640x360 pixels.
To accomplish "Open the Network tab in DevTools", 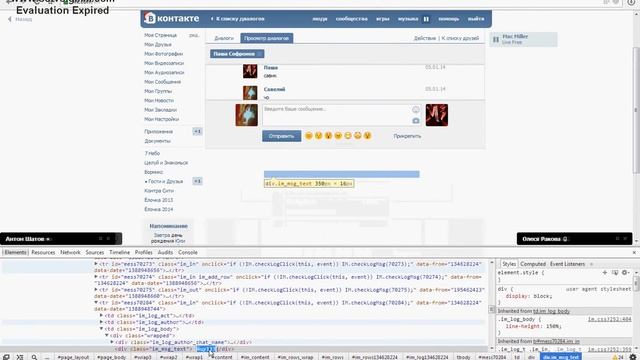I will click(70, 253).
